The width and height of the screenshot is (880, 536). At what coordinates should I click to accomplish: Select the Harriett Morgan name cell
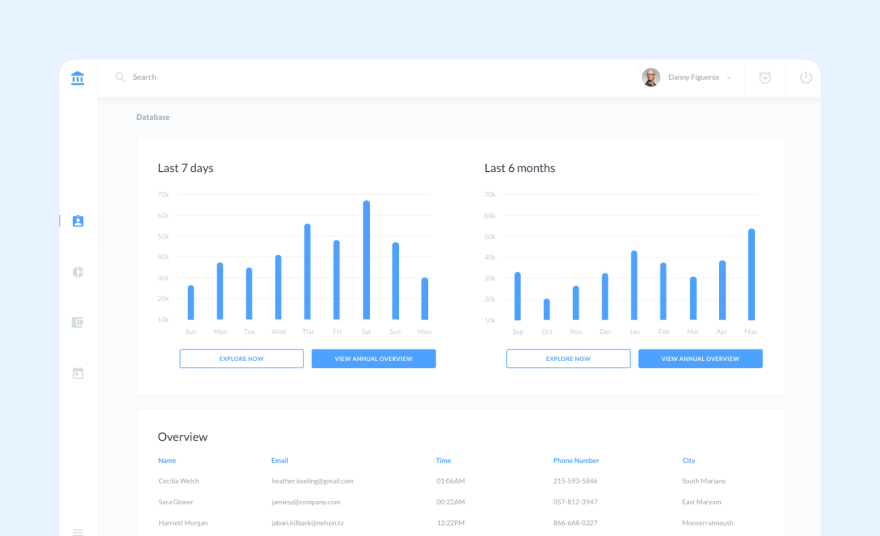[x=183, y=523]
